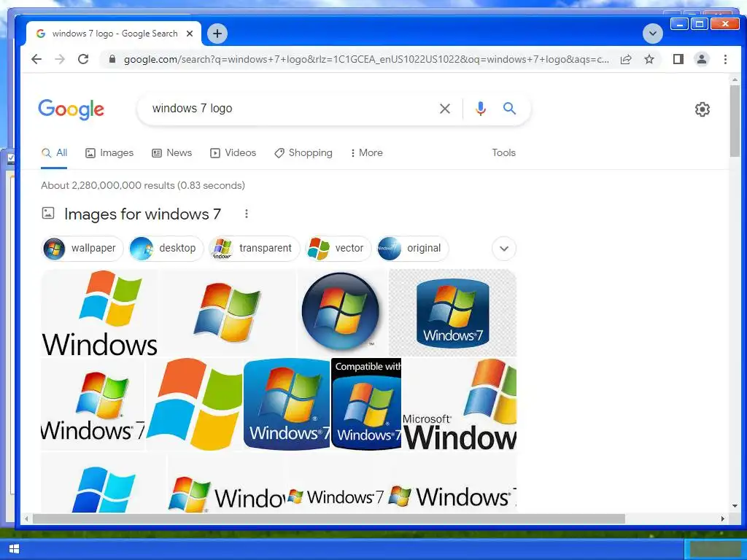Open 'Windows 7' logo thumbnail with black text

click(93, 404)
